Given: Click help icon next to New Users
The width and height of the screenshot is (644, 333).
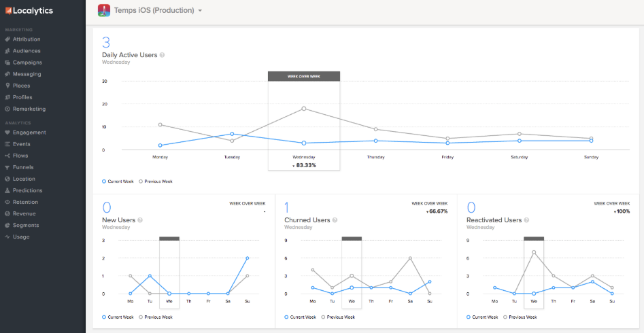Looking at the screenshot, I should pos(140,220).
